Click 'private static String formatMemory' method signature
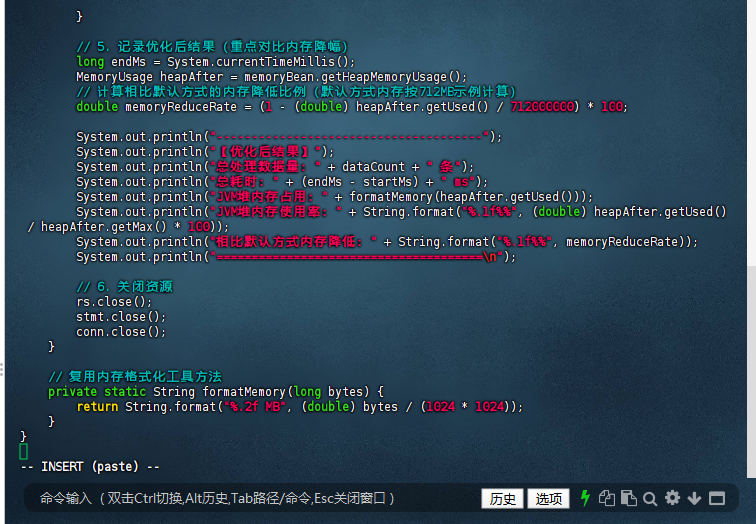Viewport: 756px width, 524px height. tap(216, 391)
